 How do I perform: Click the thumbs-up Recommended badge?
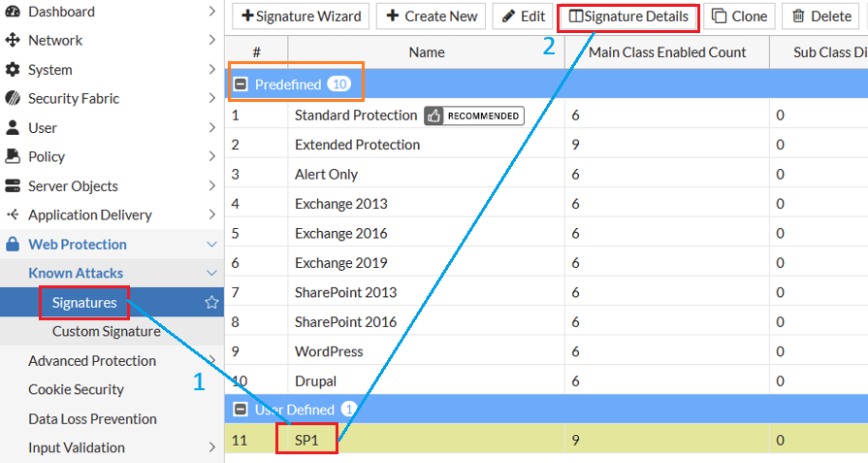pyautogui.click(x=474, y=116)
